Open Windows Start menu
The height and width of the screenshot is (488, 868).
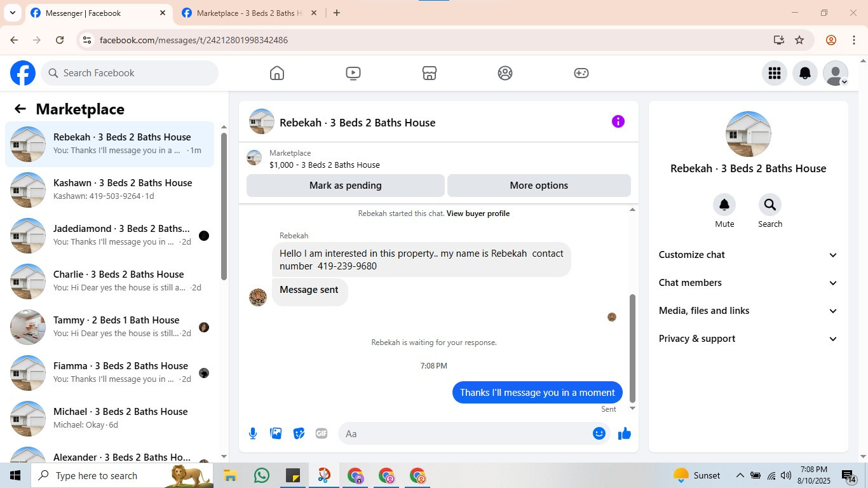[x=15, y=475]
